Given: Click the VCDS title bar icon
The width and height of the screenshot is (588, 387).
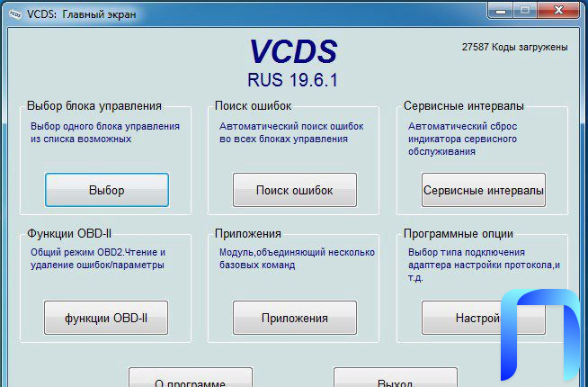Looking at the screenshot, I should [x=15, y=14].
